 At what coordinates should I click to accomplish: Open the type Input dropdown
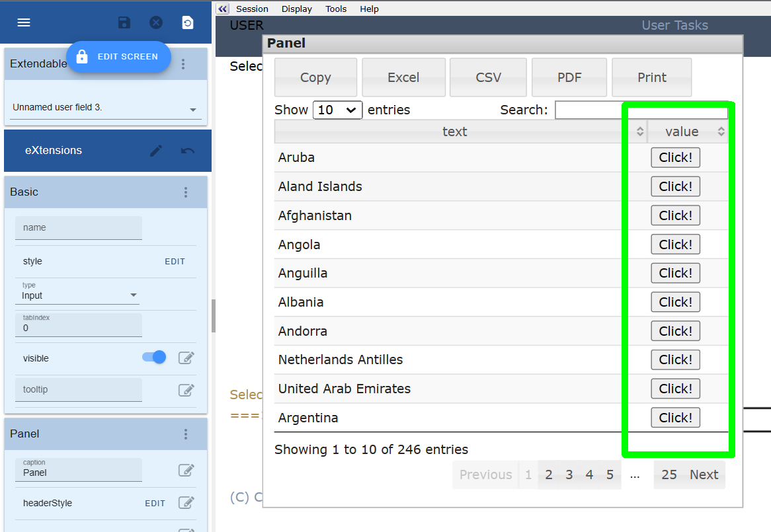pos(134,295)
